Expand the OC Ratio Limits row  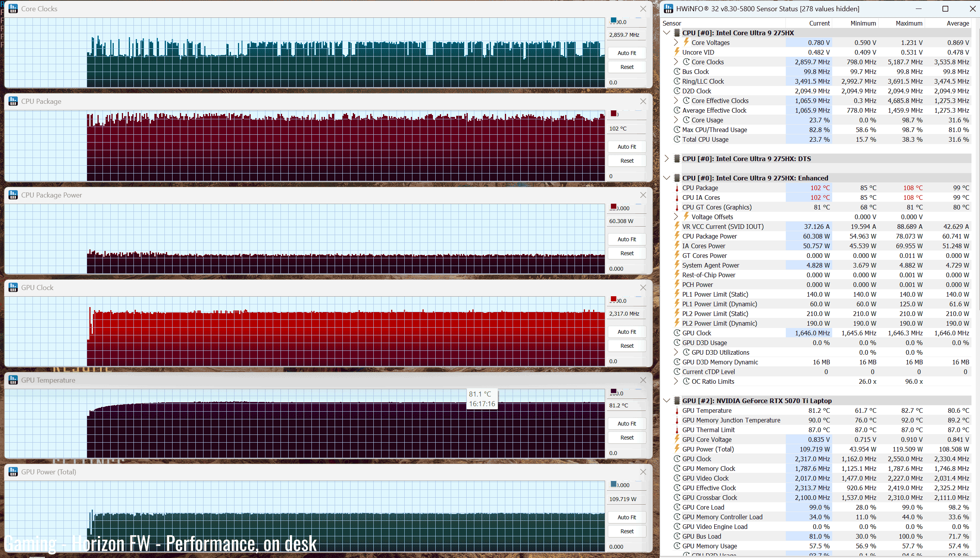click(676, 381)
